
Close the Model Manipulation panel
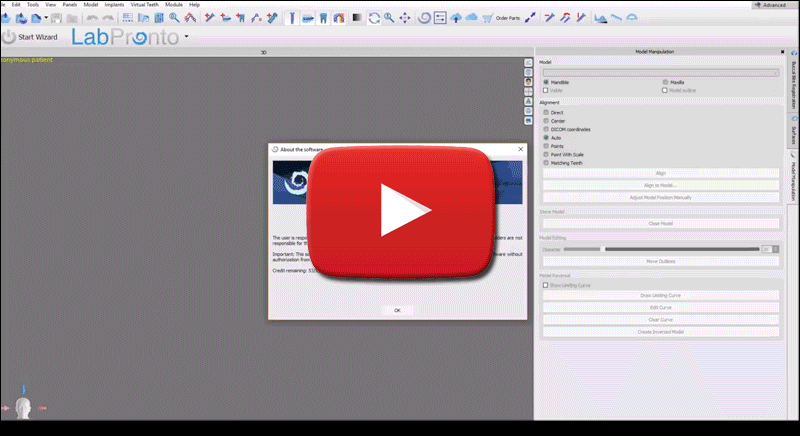782,52
